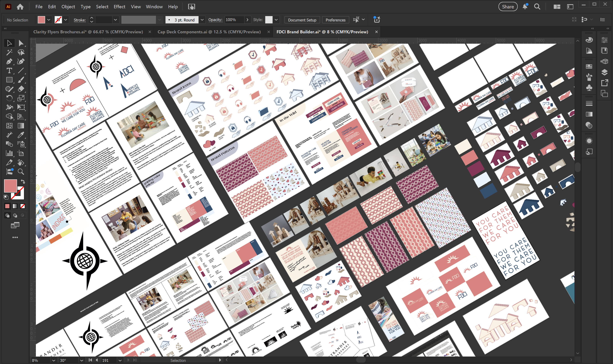Open the Effect menu
This screenshot has width=613, height=364.
click(x=119, y=7)
